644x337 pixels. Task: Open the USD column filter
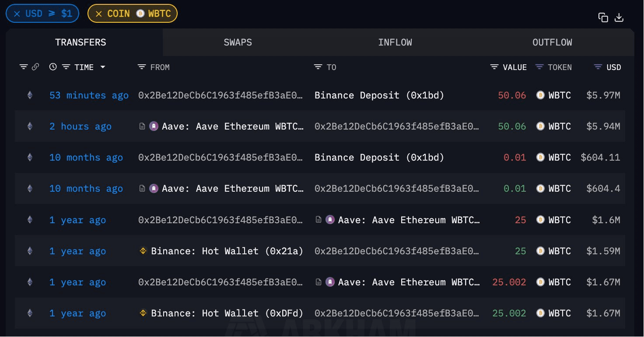point(598,67)
